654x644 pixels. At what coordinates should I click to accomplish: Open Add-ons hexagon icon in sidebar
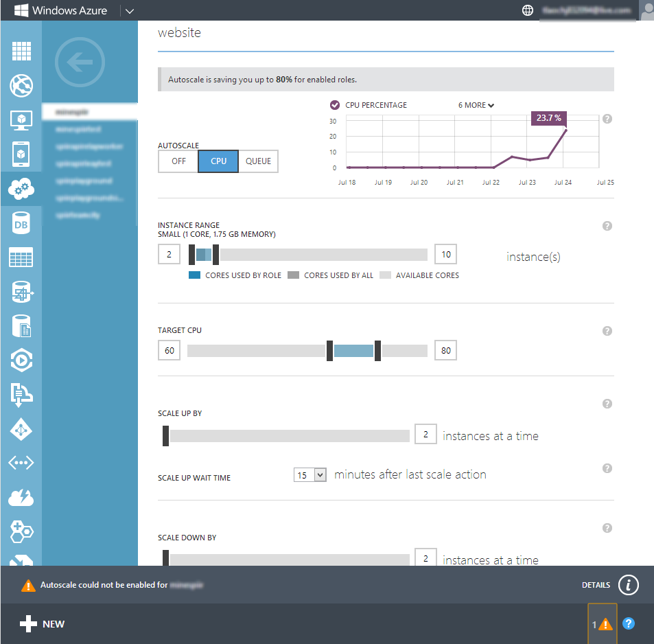pos(21,531)
